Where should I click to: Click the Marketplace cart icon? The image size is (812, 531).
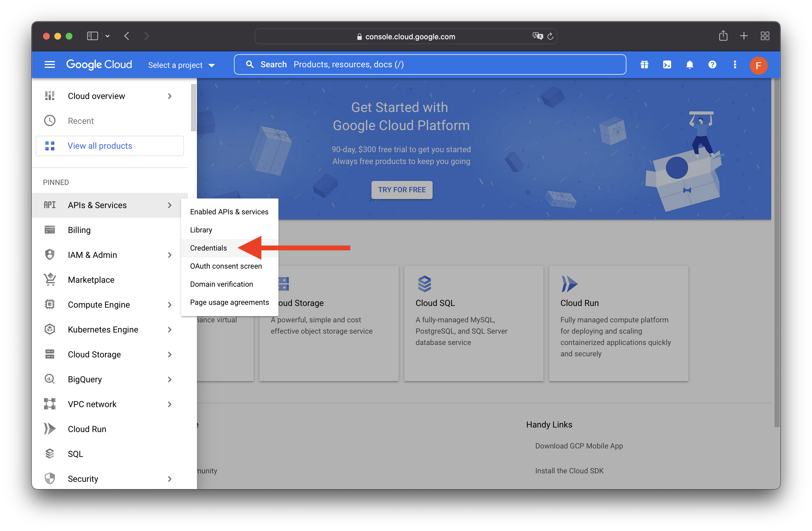coord(50,280)
